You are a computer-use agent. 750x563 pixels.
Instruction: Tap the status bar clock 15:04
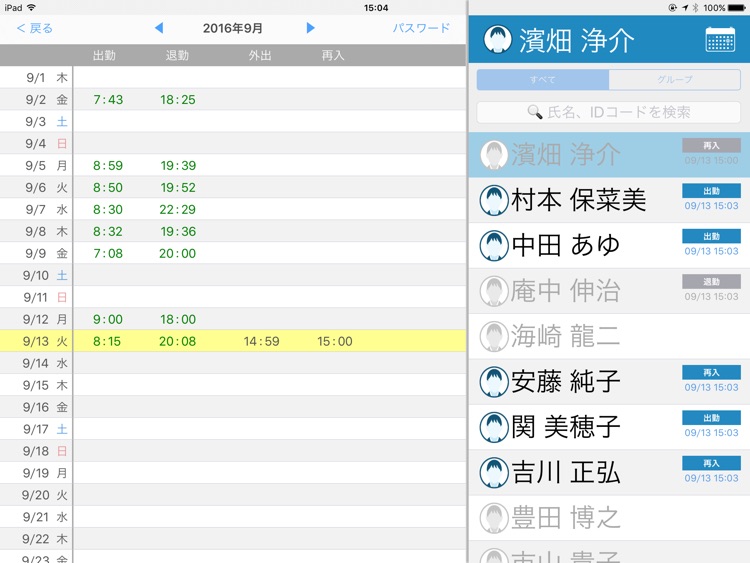tap(376, 8)
